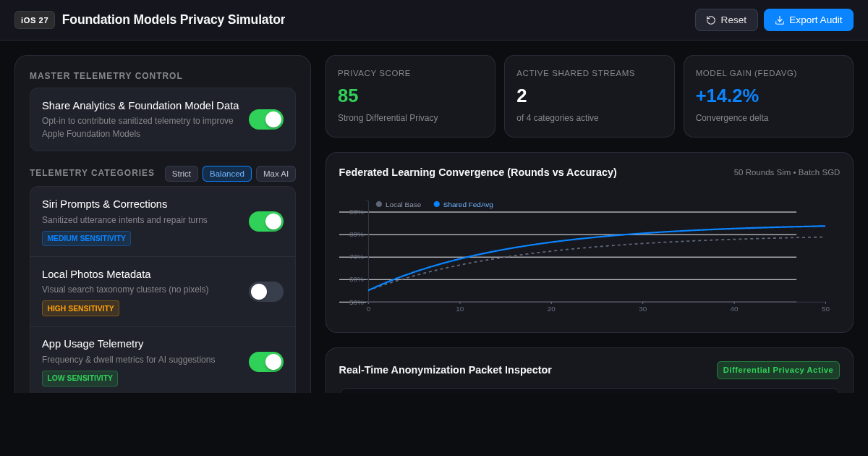Click 'Convergence delta' text

[x=732, y=118]
